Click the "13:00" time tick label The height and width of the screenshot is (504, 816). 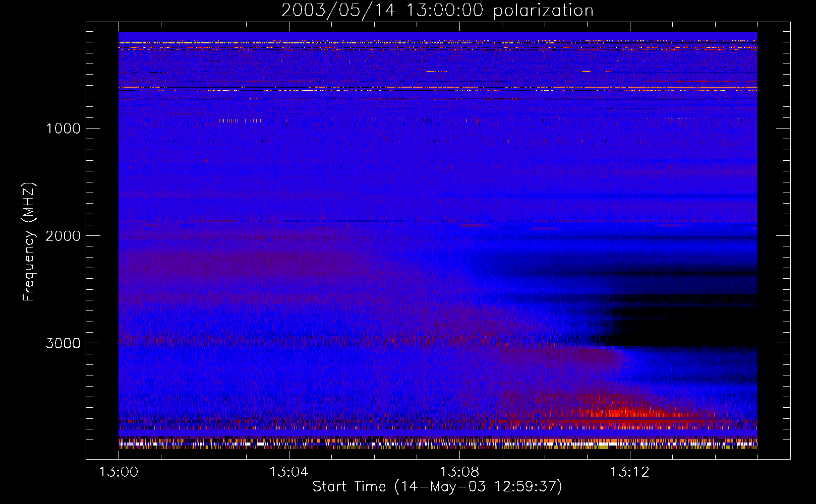(119, 472)
